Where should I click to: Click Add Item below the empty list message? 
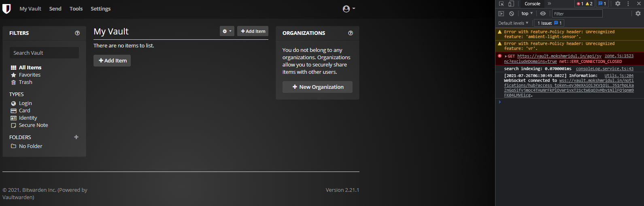coord(112,60)
